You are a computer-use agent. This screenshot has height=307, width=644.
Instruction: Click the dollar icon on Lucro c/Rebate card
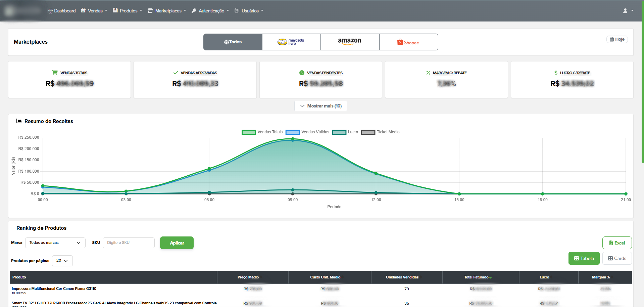(x=555, y=72)
